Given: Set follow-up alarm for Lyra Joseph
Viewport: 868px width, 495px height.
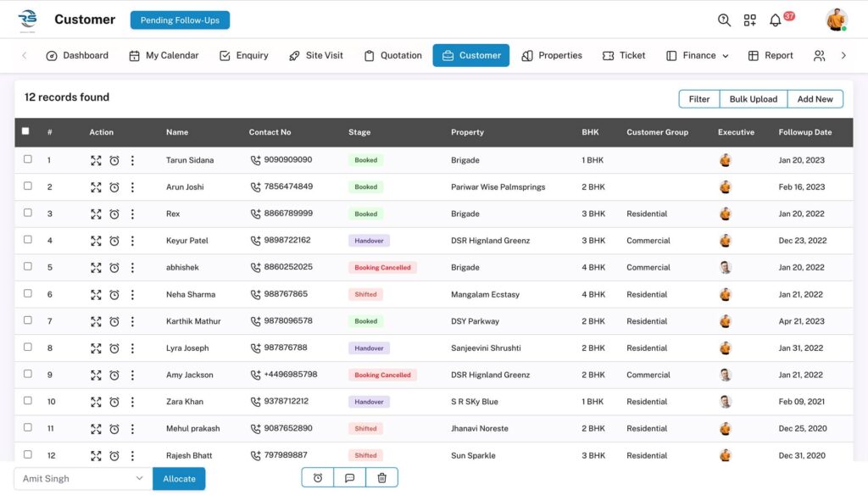Looking at the screenshot, I should click(x=114, y=348).
